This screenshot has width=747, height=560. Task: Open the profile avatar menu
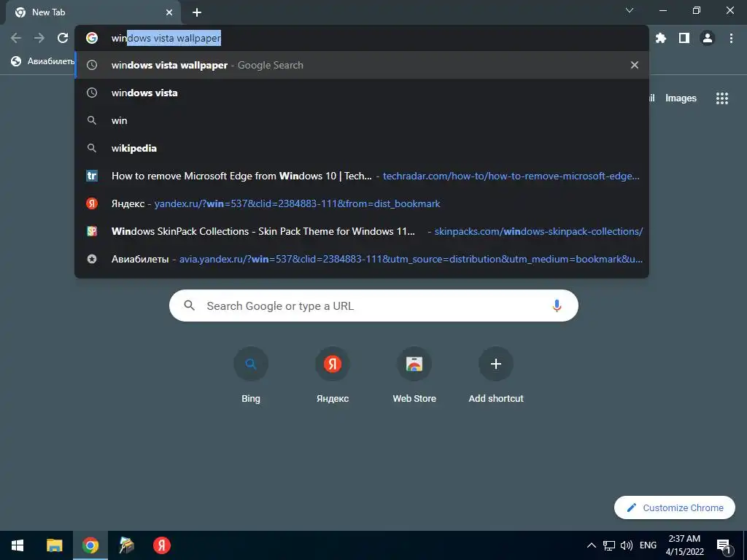[x=708, y=38]
